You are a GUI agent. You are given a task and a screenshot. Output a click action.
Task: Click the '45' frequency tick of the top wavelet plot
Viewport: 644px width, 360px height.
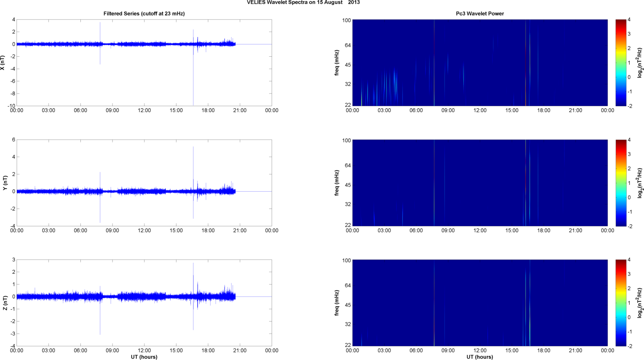[348, 65]
